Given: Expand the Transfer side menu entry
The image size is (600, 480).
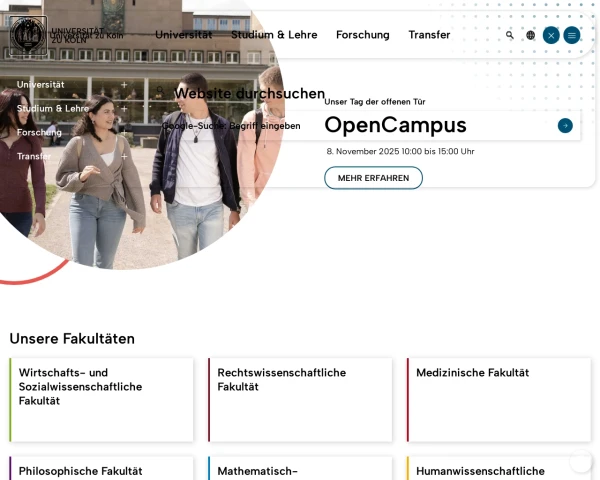Looking at the screenshot, I should 124,156.
